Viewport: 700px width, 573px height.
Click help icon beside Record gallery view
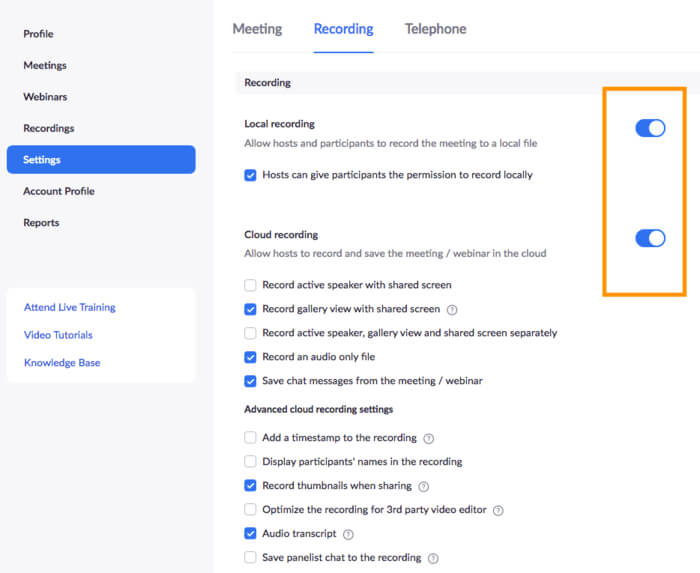452,310
